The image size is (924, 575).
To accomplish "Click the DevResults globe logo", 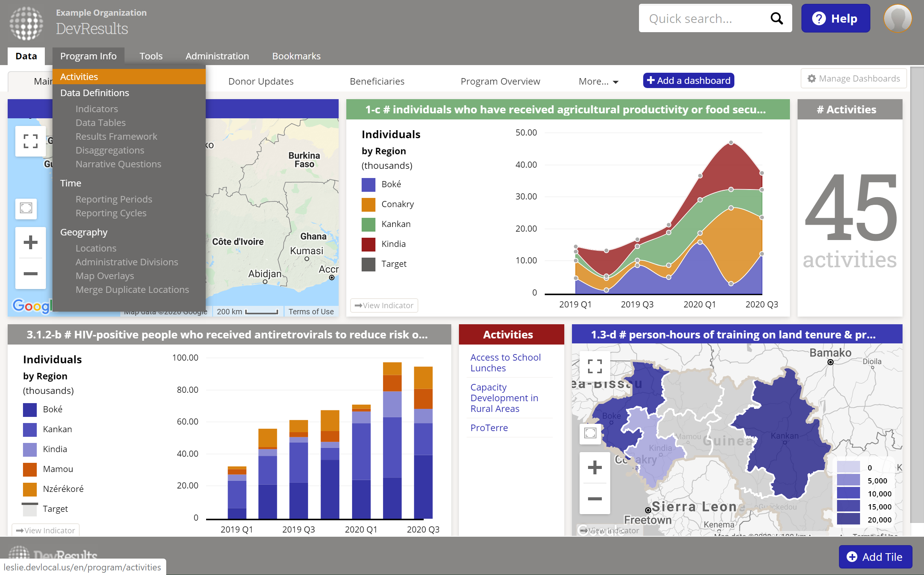I will (26, 23).
